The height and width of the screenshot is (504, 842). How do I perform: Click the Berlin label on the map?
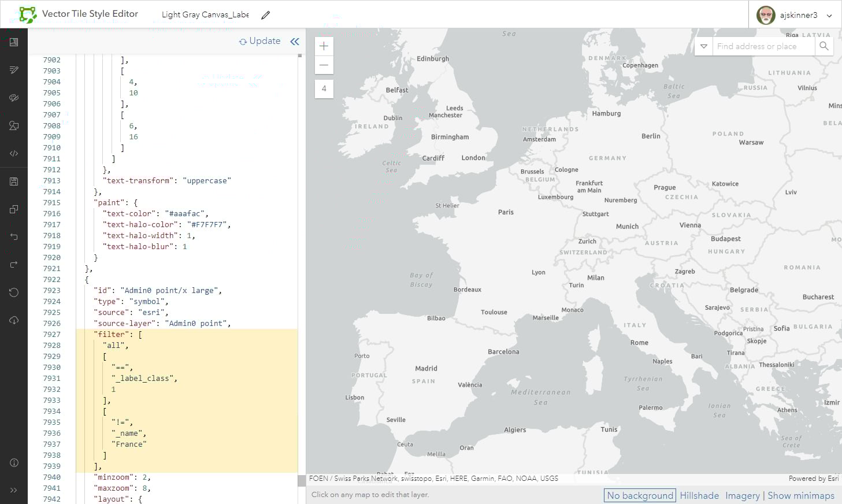(651, 136)
